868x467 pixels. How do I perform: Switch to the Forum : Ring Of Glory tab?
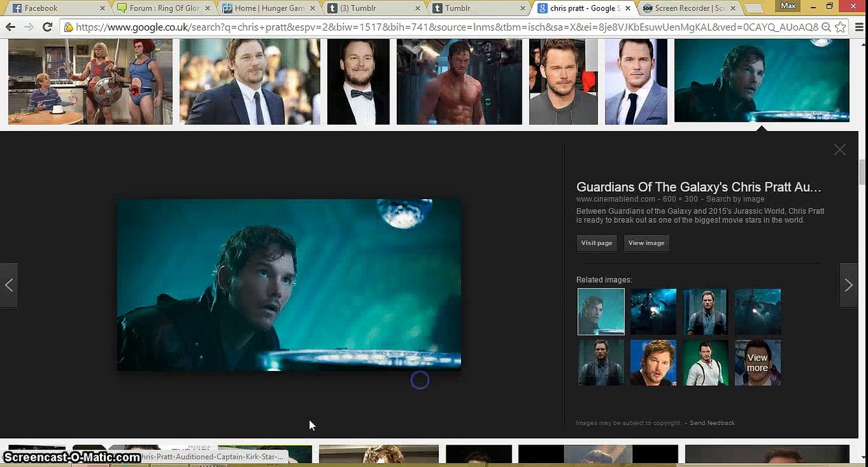coord(162,8)
